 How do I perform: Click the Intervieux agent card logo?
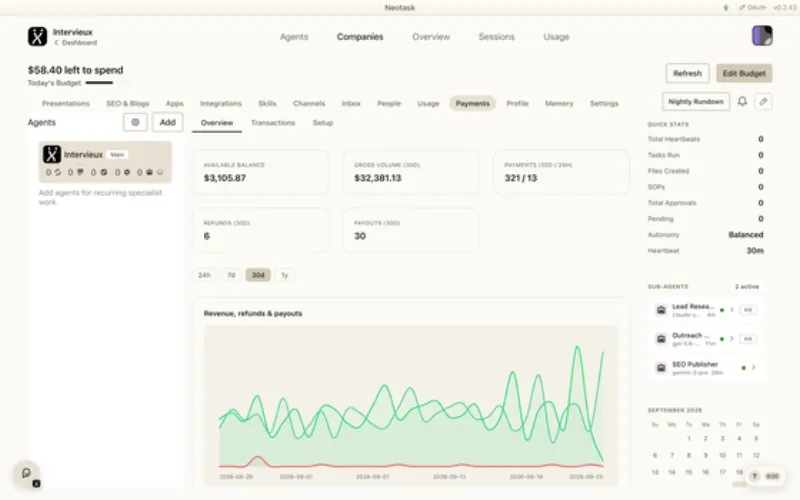tap(52, 154)
